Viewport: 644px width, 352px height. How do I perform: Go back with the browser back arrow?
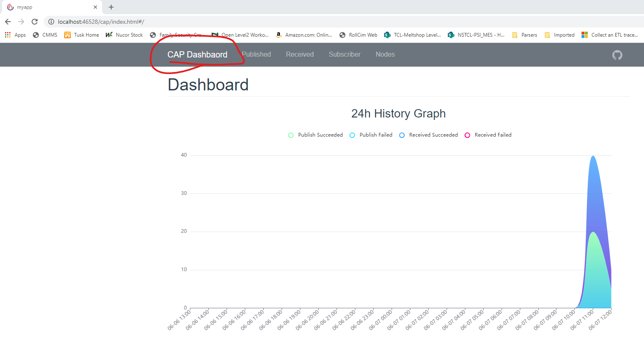(x=8, y=22)
